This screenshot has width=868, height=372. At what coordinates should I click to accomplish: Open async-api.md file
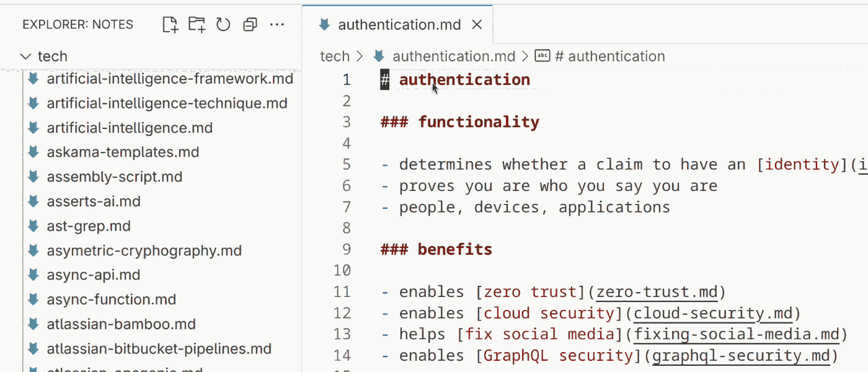point(94,275)
